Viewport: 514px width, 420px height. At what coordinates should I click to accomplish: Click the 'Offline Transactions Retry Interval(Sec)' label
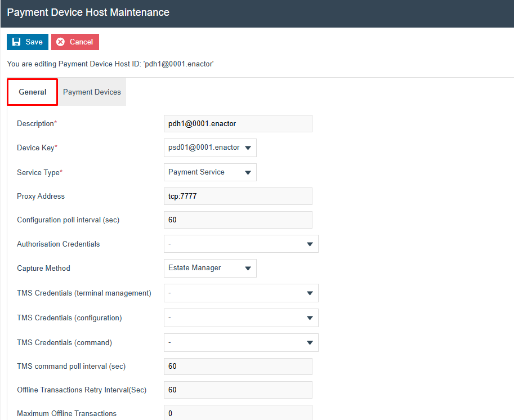point(82,390)
